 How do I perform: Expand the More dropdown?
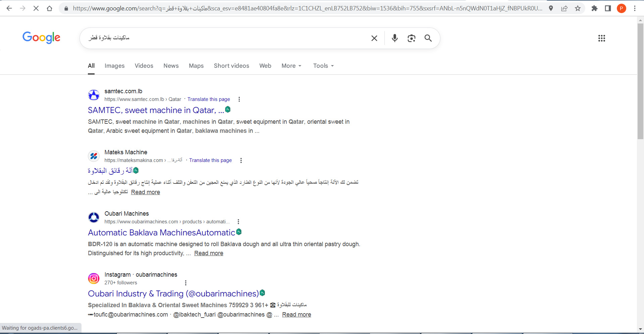coord(291,66)
